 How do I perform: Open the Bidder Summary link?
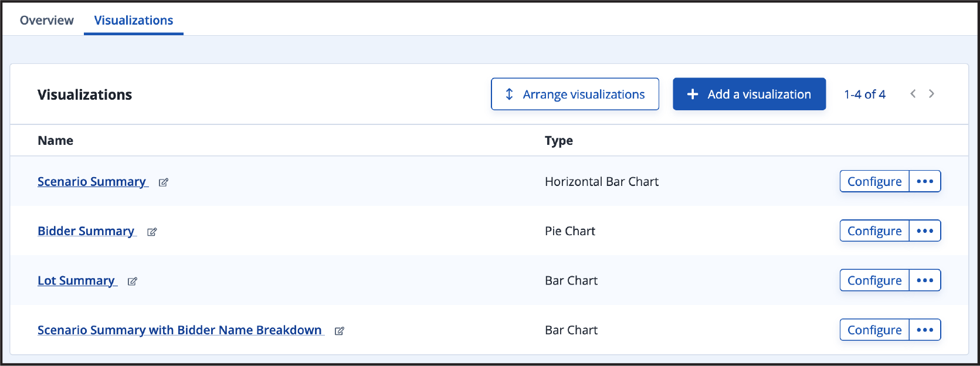point(86,231)
